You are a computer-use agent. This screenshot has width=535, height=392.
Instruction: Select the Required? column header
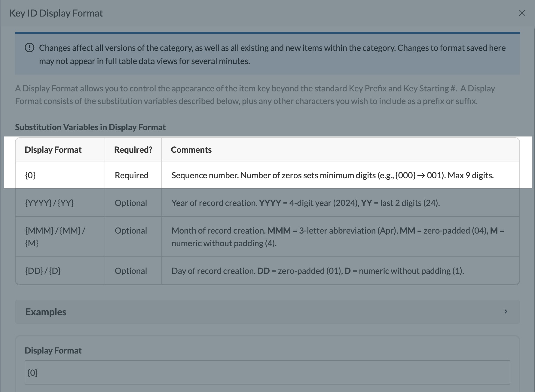point(133,150)
